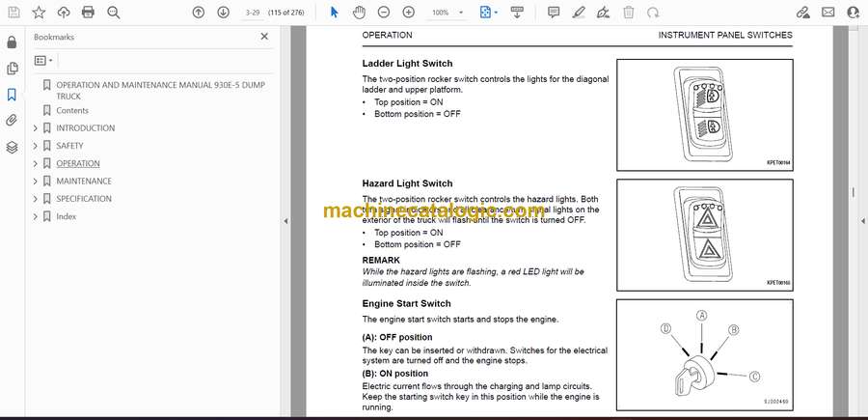The image size is (868, 420).
Task: Expand the SPECIFICATION bookmark
Action: pos(36,199)
